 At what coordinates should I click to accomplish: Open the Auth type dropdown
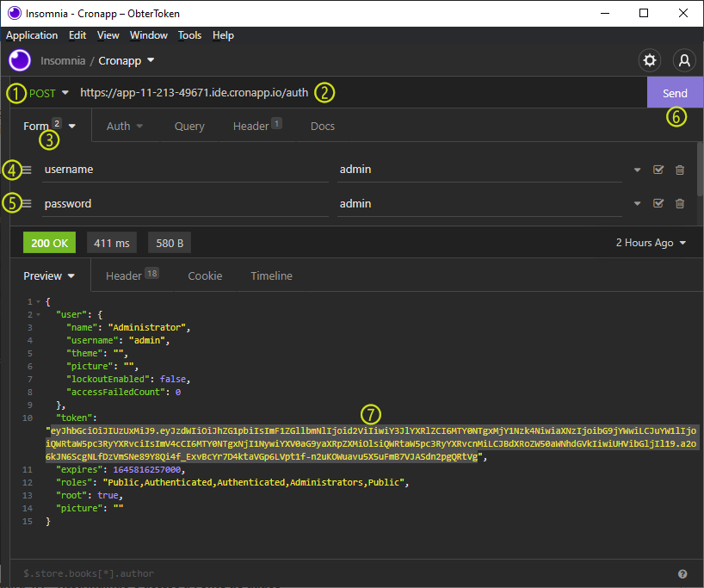click(x=125, y=127)
